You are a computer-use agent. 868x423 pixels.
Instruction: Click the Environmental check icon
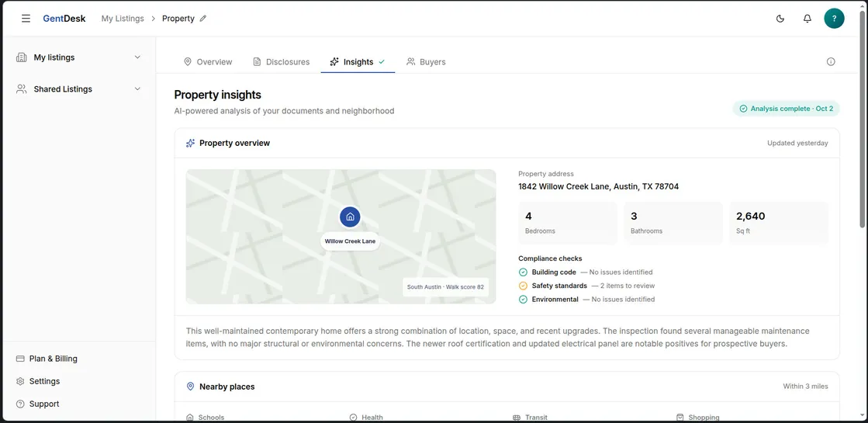523,300
